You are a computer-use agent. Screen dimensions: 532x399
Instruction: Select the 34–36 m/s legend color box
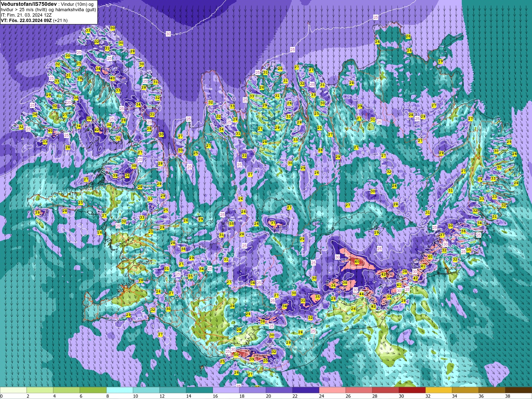[x=465, y=390]
